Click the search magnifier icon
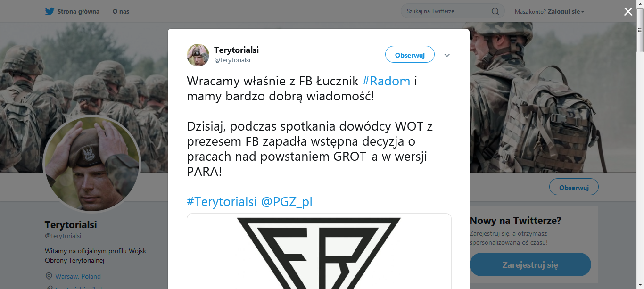Viewport: 644px width, 289px height. point(495,11)
